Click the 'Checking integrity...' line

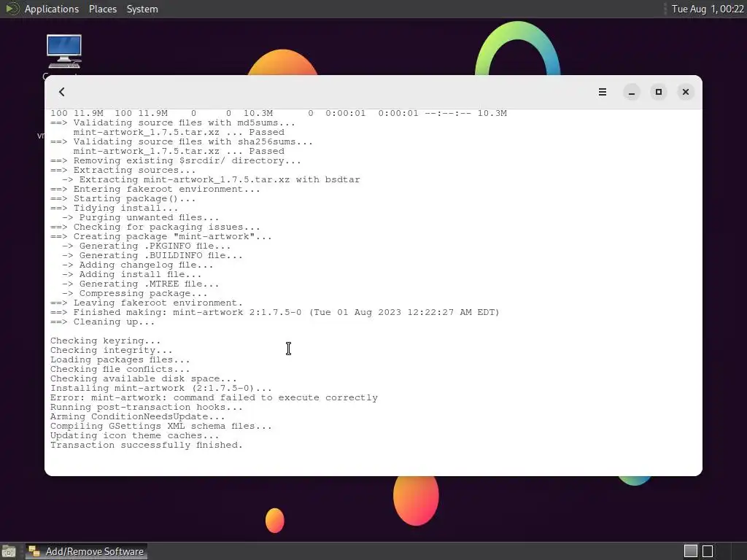tap(111, 350)
